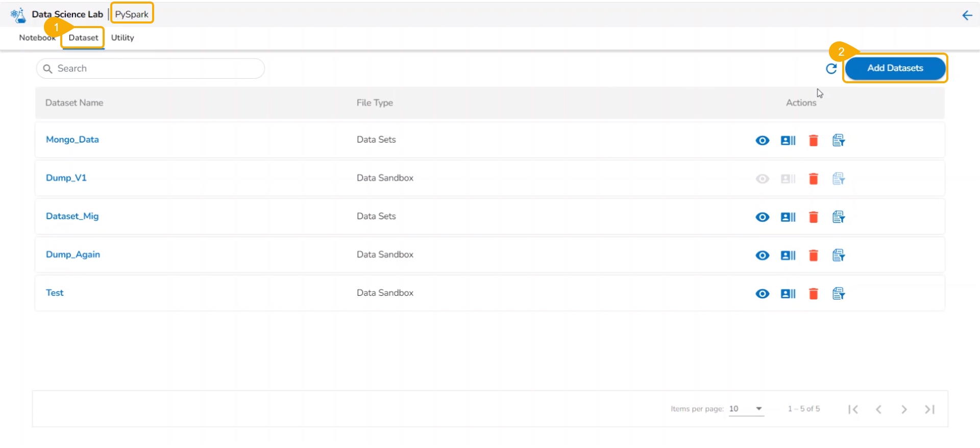Click last filter icon in Dump_Again row
The image size is (980, 448).
[839, 255]
